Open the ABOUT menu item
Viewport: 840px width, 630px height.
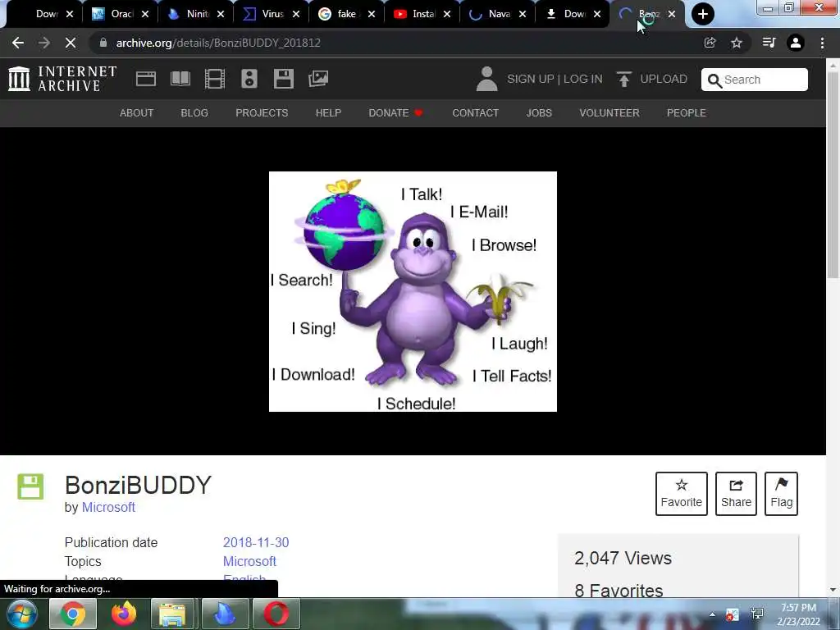coord(137,113)
